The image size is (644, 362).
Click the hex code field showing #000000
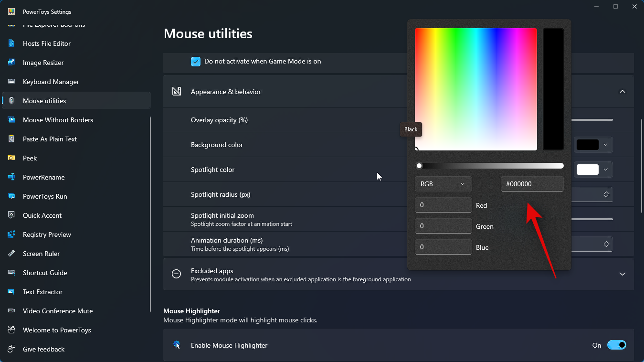[532, 184]
